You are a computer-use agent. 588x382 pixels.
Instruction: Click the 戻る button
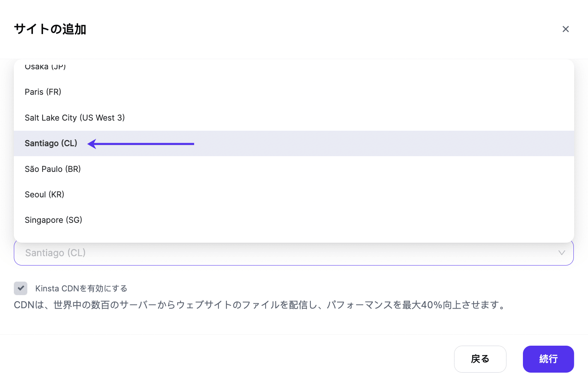(480, 359)
